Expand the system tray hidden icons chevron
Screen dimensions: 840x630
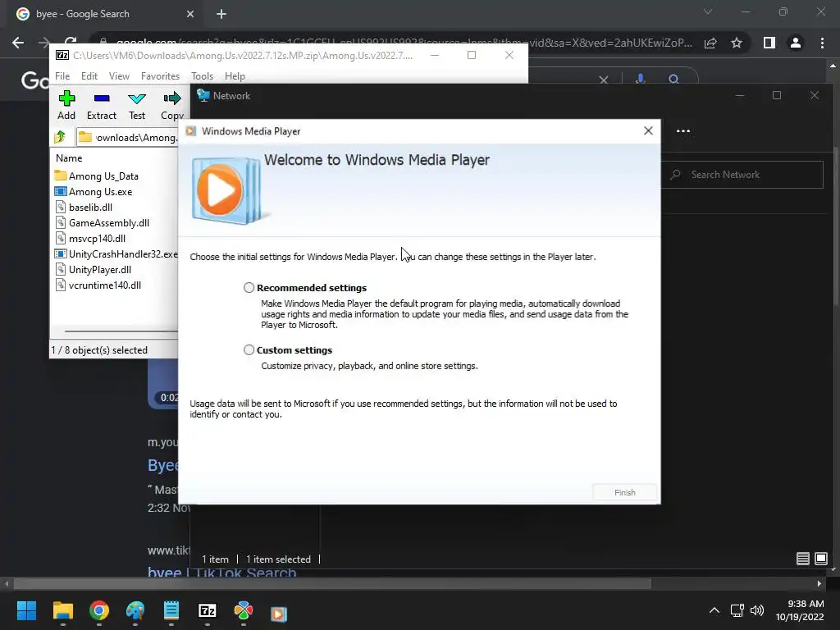point(714,610)
